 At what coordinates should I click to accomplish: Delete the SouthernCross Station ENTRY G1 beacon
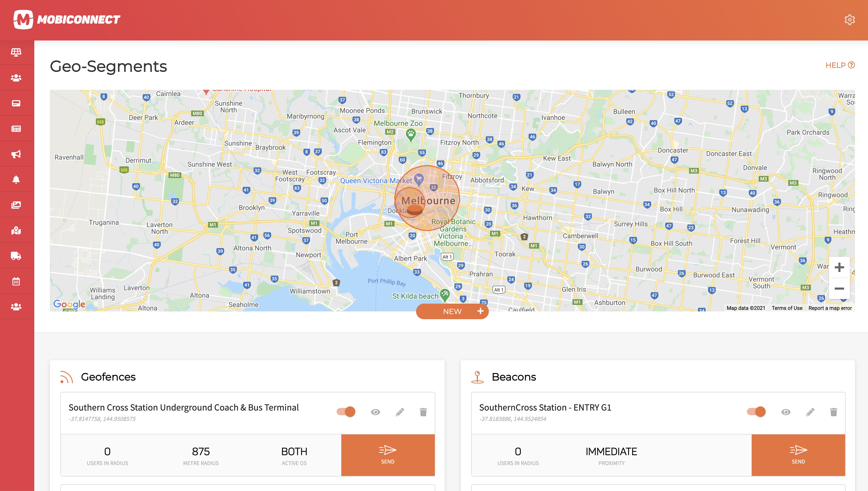click(x=833, y=412)
